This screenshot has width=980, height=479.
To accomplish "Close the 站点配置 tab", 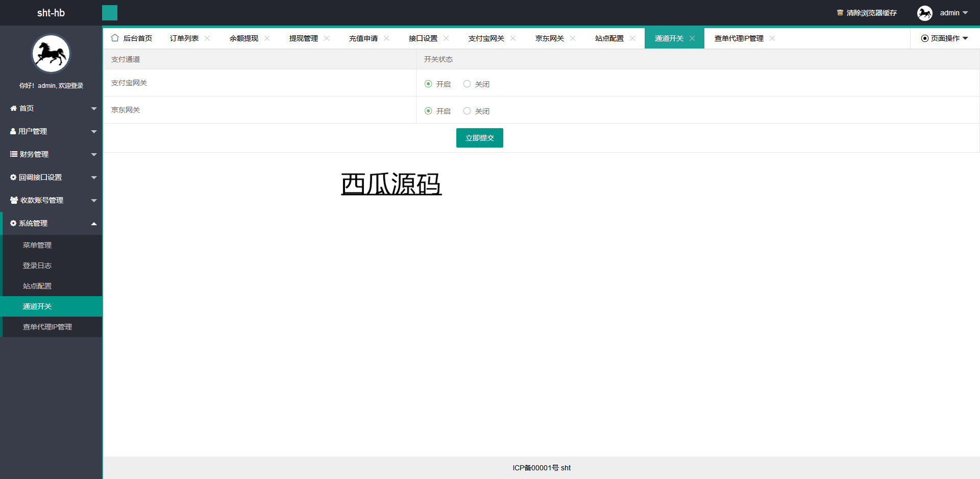I will 632,38.
